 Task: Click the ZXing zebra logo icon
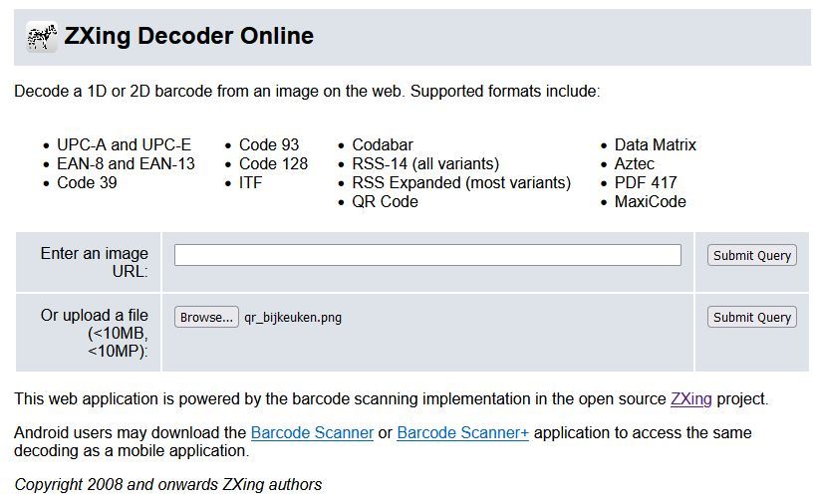click(42, 37)
